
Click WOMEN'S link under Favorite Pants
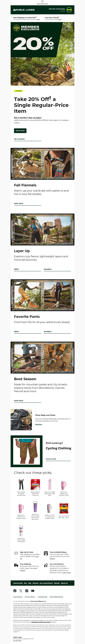(x=48, y=331)
